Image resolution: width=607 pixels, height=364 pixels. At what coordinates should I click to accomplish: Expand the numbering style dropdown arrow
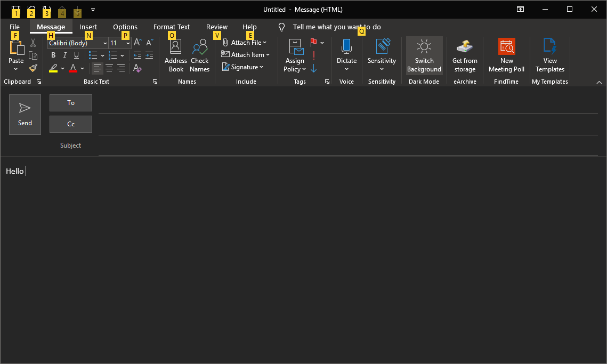pos(123,55)
